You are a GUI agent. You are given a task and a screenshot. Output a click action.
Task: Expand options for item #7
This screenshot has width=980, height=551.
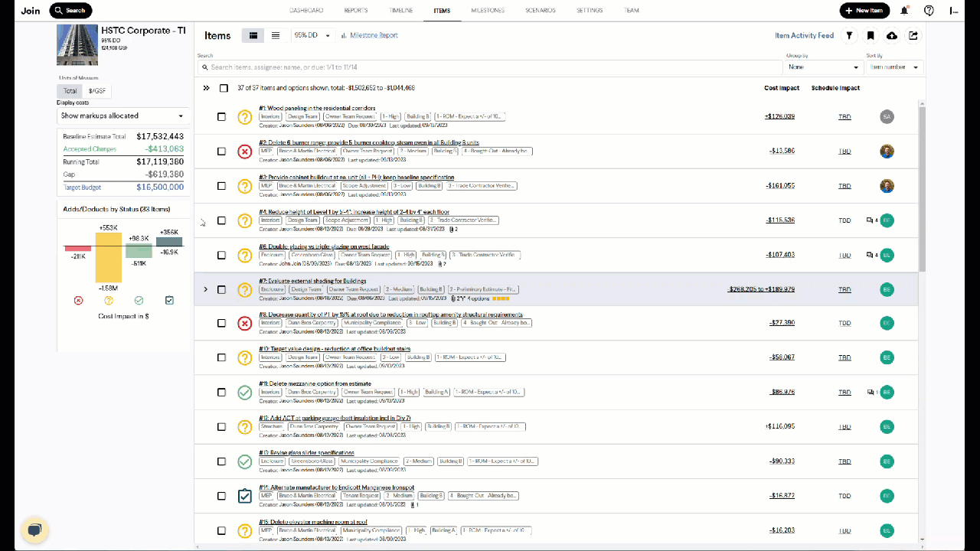coord(205,289)
